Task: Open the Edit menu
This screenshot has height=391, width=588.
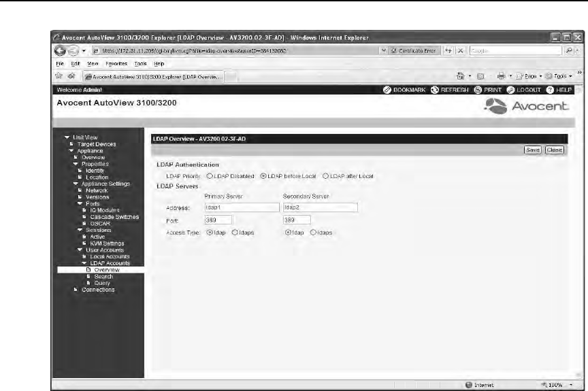Action: coord(76,64)
